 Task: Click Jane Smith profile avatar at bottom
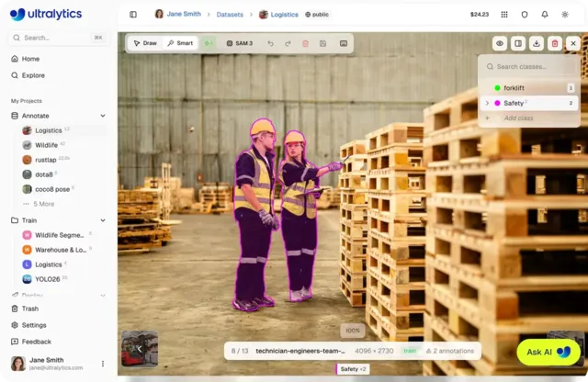point(18,364)
